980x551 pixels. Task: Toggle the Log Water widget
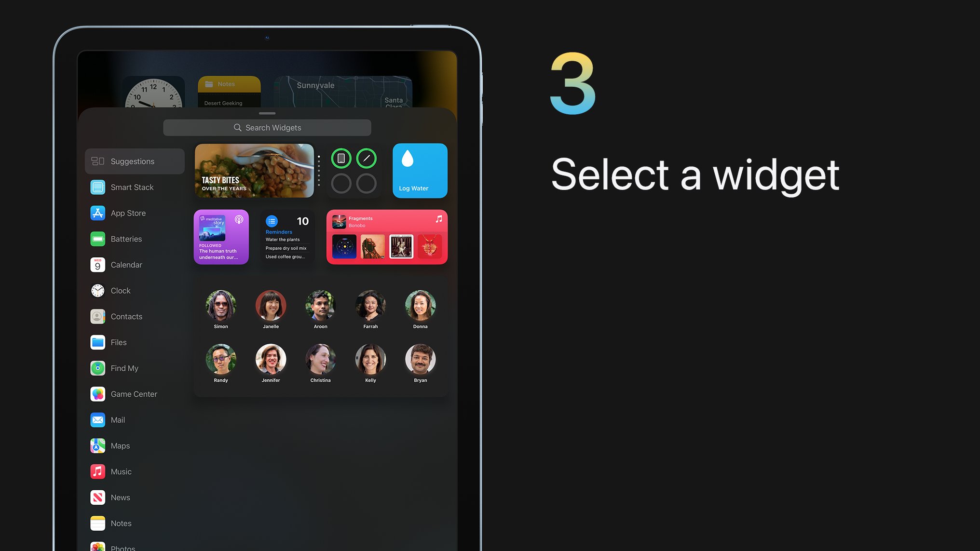[420, 170]
